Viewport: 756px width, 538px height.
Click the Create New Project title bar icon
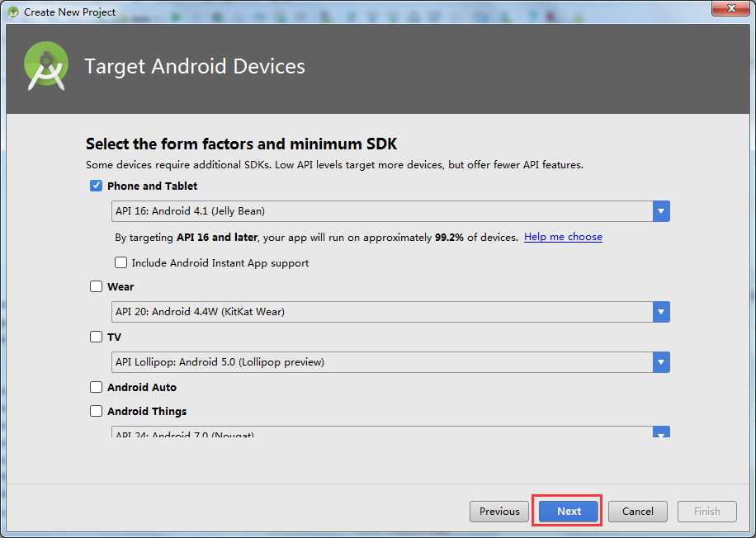tap(13, 12)
